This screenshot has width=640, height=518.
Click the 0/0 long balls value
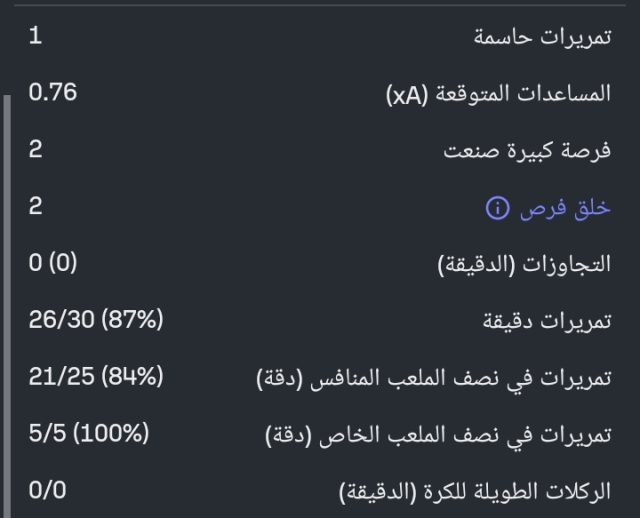point(50,491)
